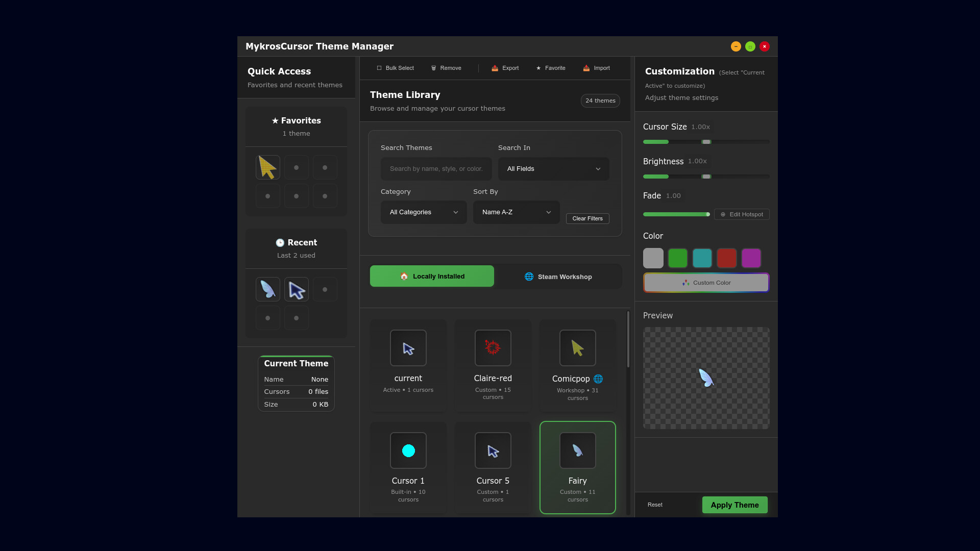The height and width of the screenshot is (551, 980).
Task: Click the Apply Theme button
Action: click(734, 505)
